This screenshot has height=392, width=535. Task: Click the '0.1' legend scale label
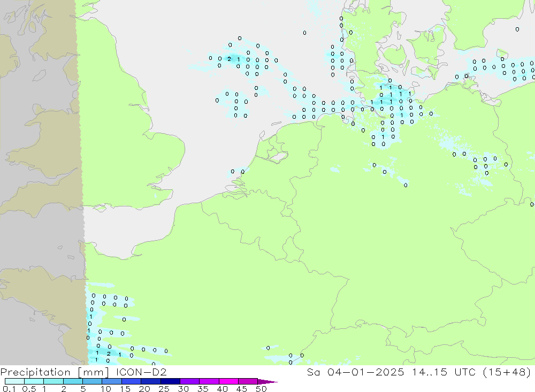tap(9, 389)
